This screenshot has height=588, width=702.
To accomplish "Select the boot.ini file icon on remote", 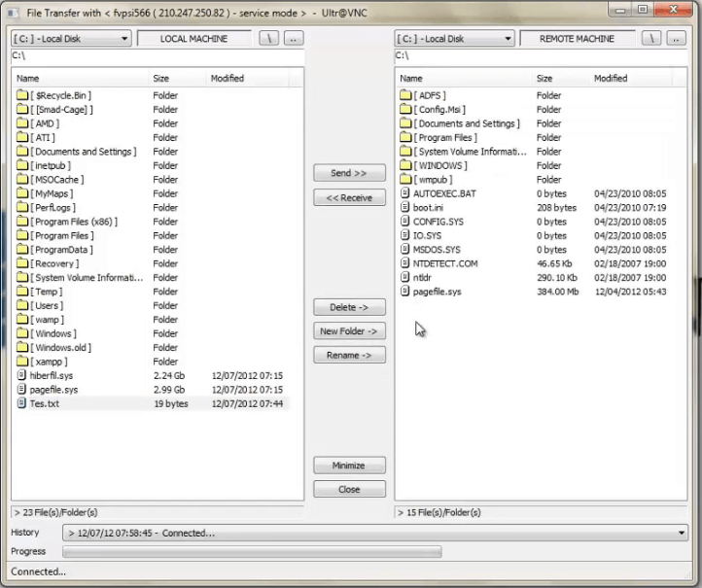I will coord(405,208).
